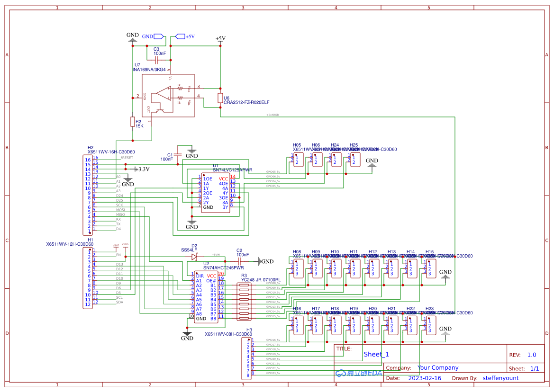Select the U2 SN74AHCT245PWR chip body
The width and height of the screenshot is (554, 392).
click(206, 297)
